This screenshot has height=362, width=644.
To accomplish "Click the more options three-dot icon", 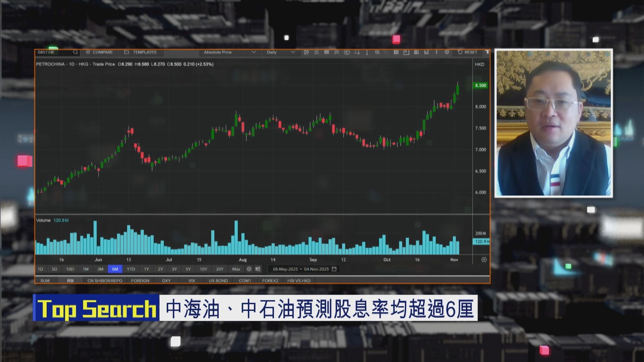I will [x=436, y=53].
